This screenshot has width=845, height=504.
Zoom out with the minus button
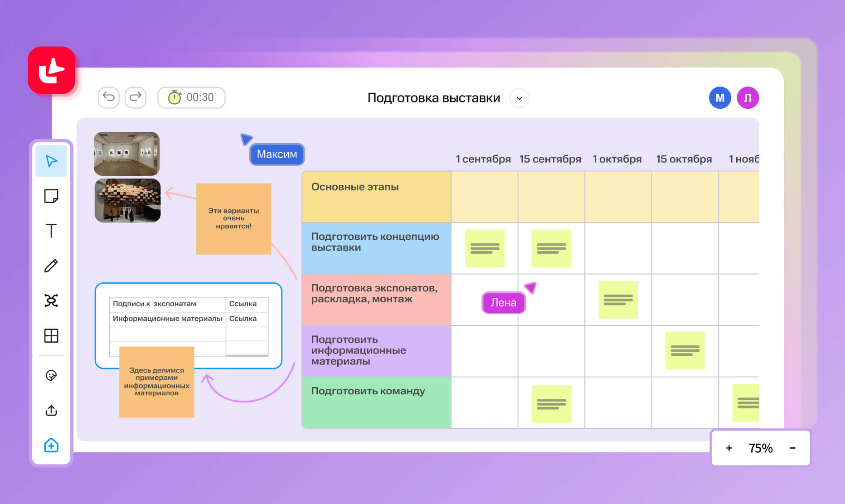pyautogui.click(x=792, y=448)
